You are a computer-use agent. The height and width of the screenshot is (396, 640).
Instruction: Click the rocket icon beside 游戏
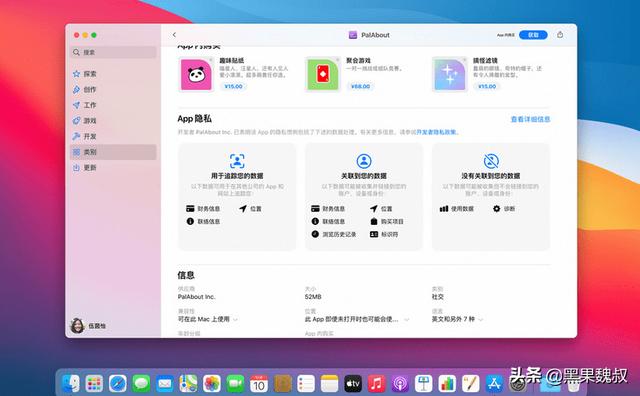[x=76, y=120]
